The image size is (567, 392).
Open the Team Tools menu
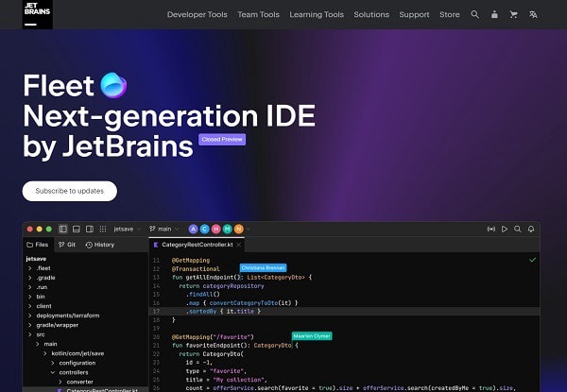(258, 14)
